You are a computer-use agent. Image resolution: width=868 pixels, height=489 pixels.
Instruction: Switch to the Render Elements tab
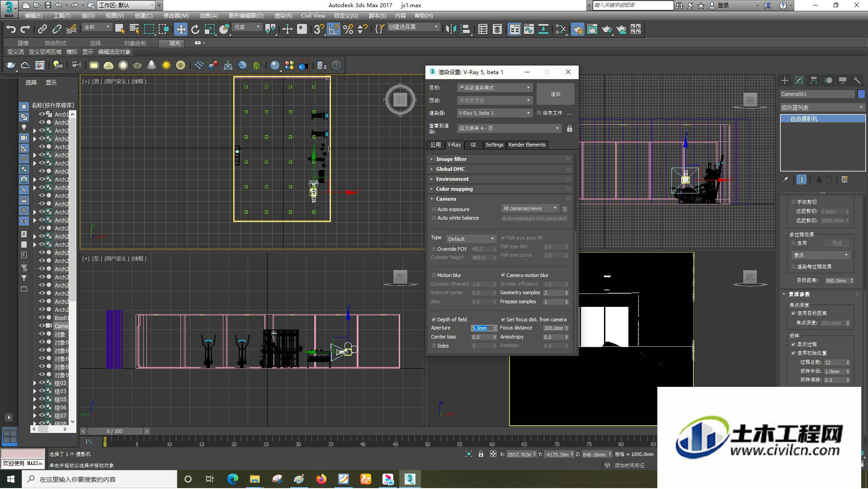pos(527,145)
